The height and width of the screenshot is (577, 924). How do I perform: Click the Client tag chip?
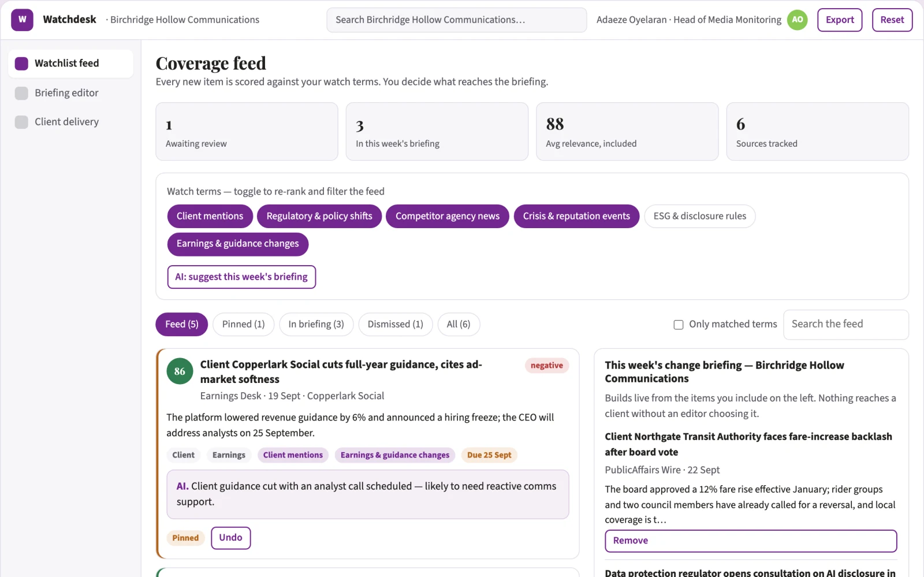[x=183, y=455]
